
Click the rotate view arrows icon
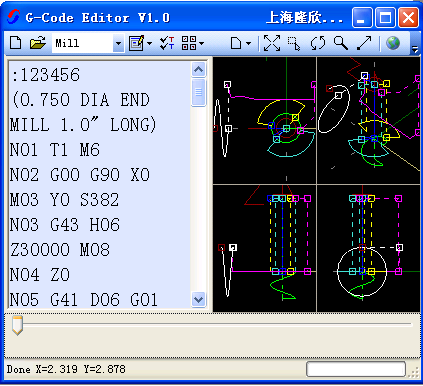(x=318, y=43)
